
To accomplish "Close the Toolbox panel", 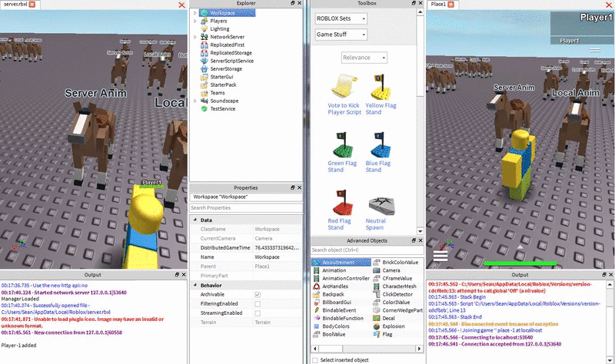I will point(420,3).
